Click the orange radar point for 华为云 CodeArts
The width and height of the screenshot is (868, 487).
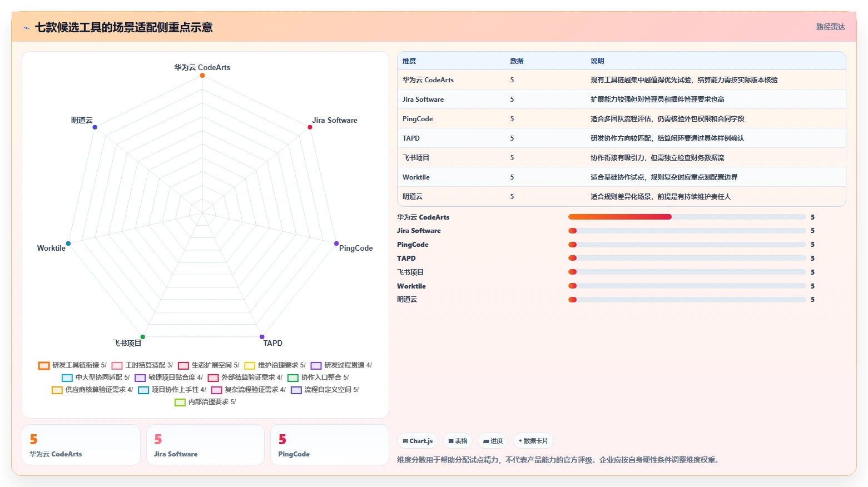(202, 76)
